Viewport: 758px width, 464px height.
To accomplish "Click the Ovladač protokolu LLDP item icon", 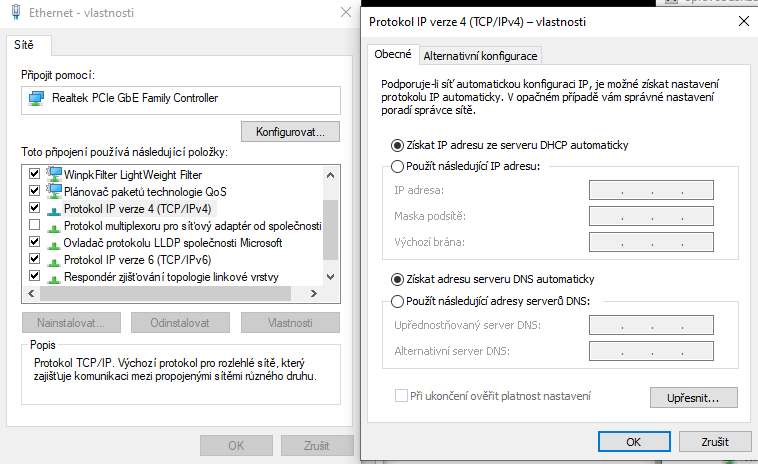I will [x=53, y=242].
